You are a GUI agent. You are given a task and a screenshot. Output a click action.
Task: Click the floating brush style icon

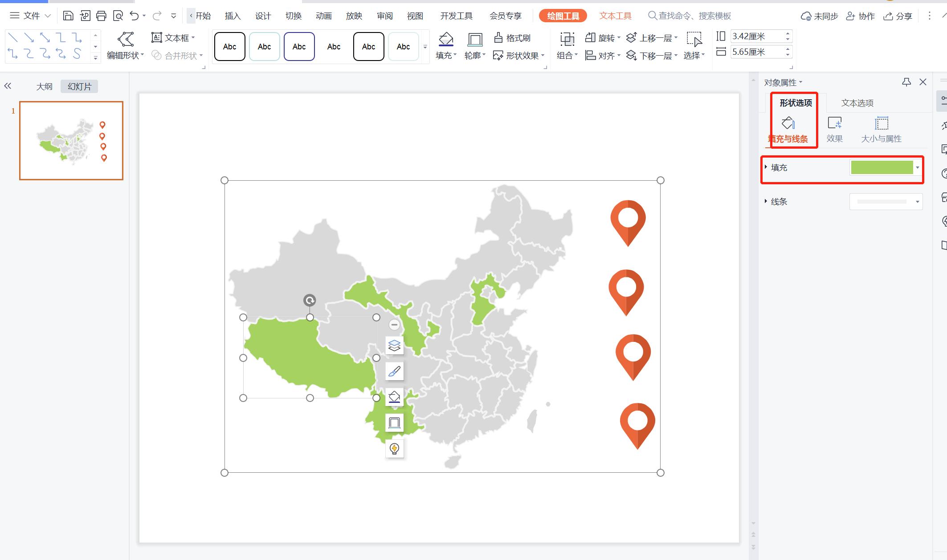[x=394, y=371]
